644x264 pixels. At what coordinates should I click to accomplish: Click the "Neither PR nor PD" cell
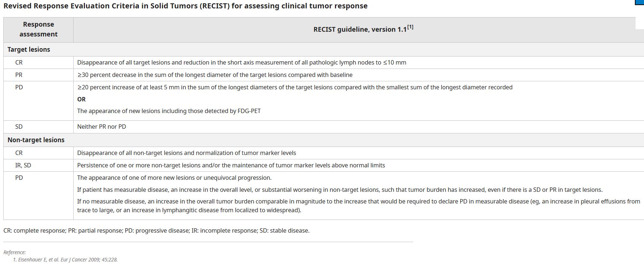pos(102,127)
